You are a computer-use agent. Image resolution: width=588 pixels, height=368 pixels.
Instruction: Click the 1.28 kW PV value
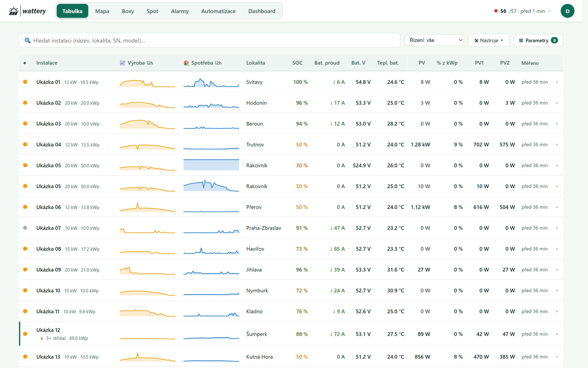tap(420, 145)
